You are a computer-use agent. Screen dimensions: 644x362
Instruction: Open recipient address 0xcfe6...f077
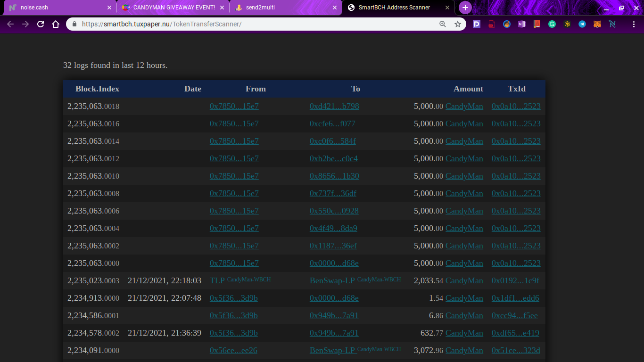coord(332,123)
